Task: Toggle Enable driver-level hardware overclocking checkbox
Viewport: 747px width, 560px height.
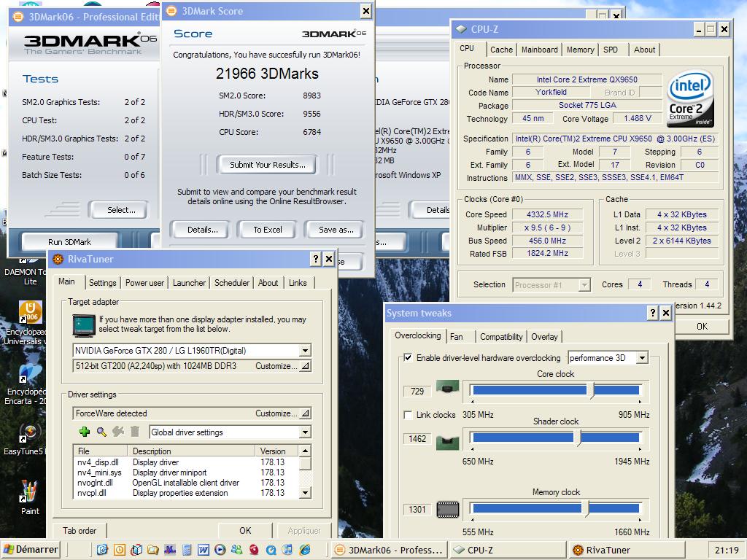Action: 408,357
